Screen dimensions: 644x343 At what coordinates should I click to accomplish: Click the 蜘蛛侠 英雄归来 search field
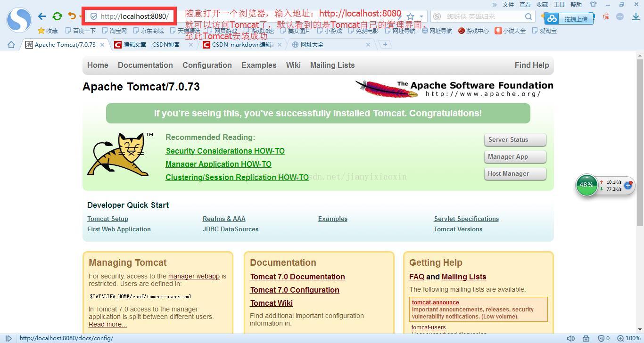click(x=483, y=16)
